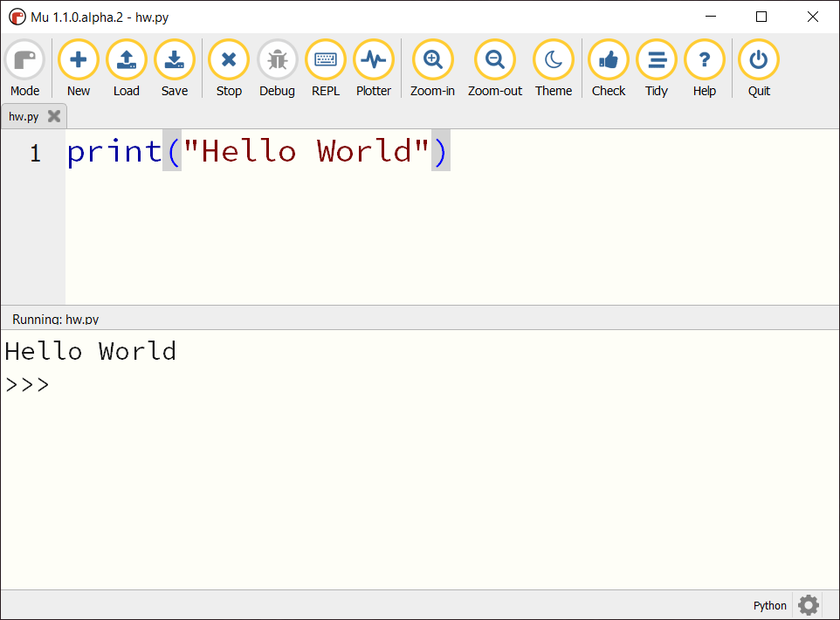Place cursor in "Hello World" string

[306, 151]
